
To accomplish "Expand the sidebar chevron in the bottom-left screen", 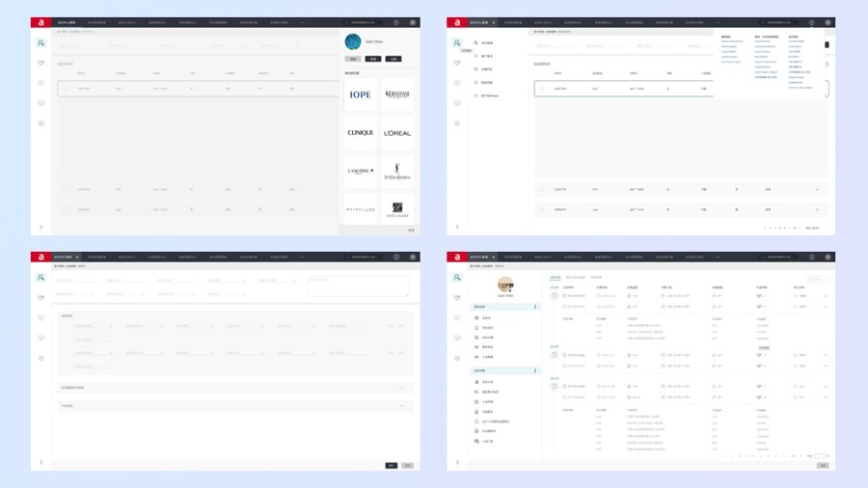I will [x=41, y=462].
